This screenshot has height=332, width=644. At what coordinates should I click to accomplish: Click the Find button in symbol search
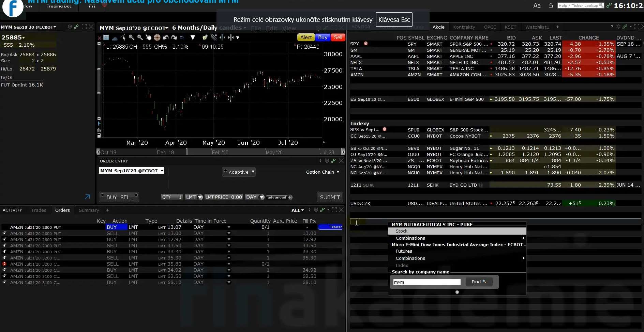[479, 282]
